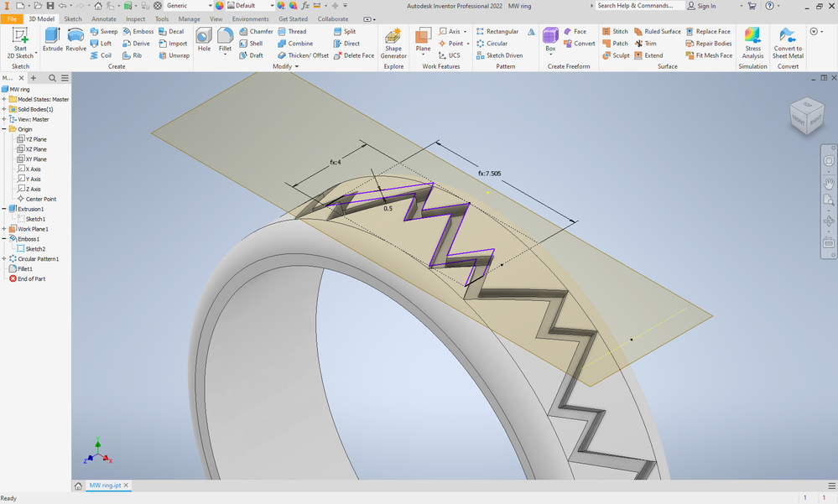Viewport: 838px width, 504px height.
Task: Select the Revolve tool
Action: coord(75,39)
